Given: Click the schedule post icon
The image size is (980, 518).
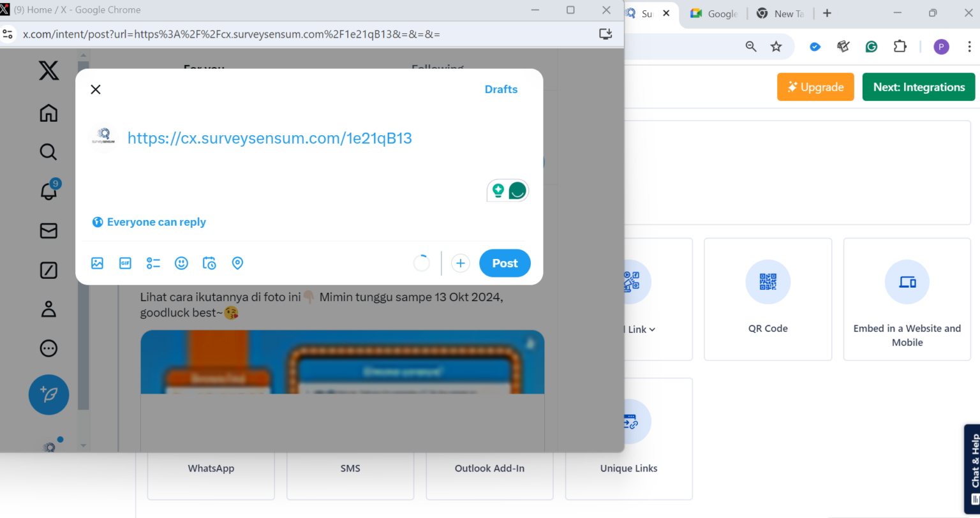Looking at the screenshot, I should [x=209, y=263].
